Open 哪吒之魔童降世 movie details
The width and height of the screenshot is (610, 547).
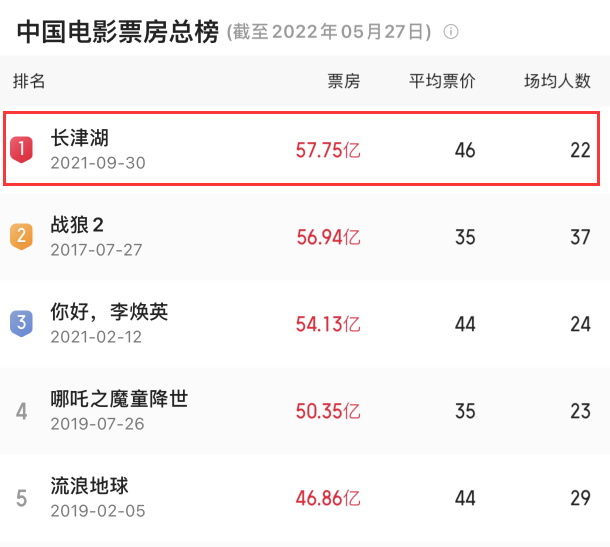click(x=305, y=411)
